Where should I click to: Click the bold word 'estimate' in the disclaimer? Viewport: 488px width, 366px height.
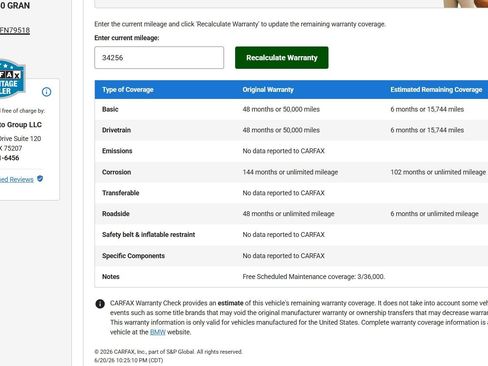[230, 303]
